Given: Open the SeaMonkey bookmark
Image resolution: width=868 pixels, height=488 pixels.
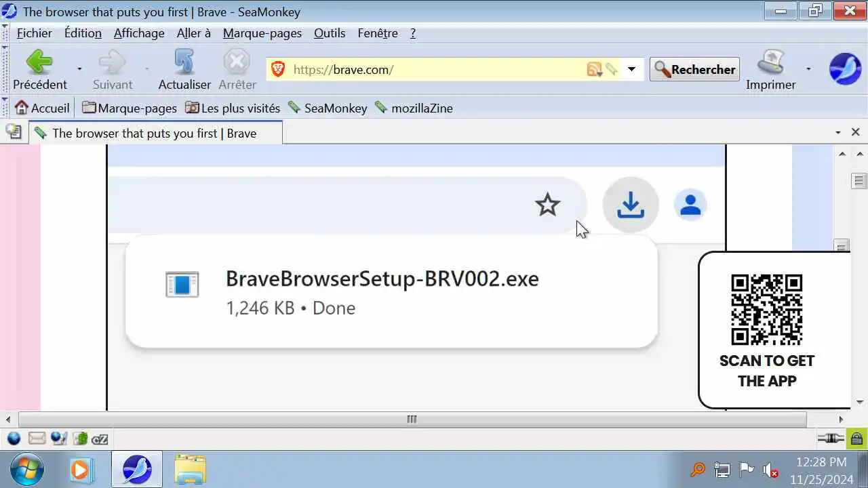Looking at the screenshot, I should point(328,108).
